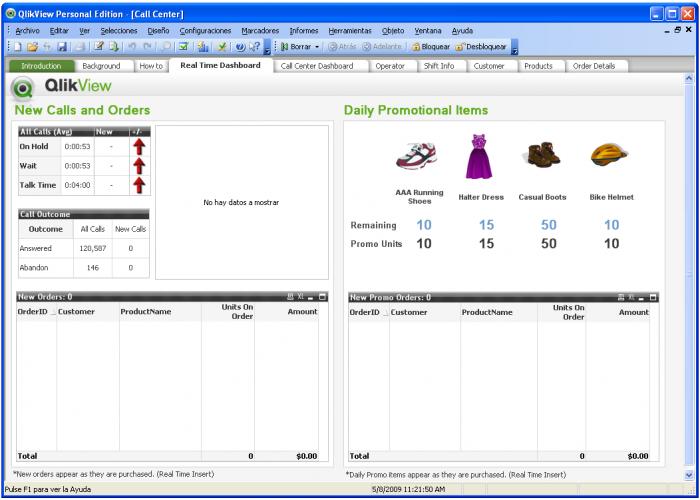Viewport: 700px width, 500px height.
Task: Click the 120,587 answered calls value
Action: pyautogui.click(x=93, y=249)
